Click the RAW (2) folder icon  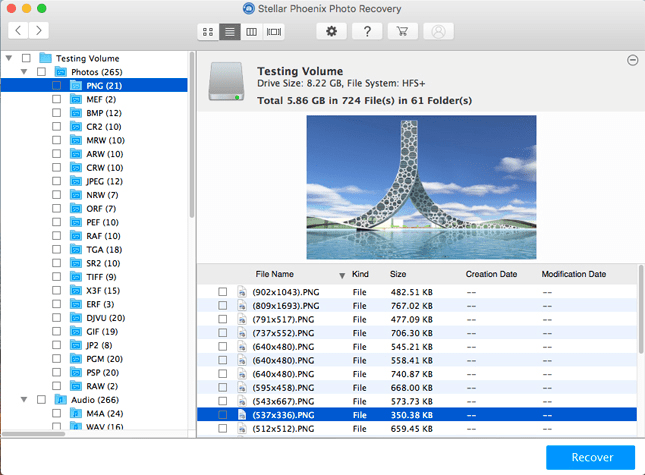click(76, 386)
